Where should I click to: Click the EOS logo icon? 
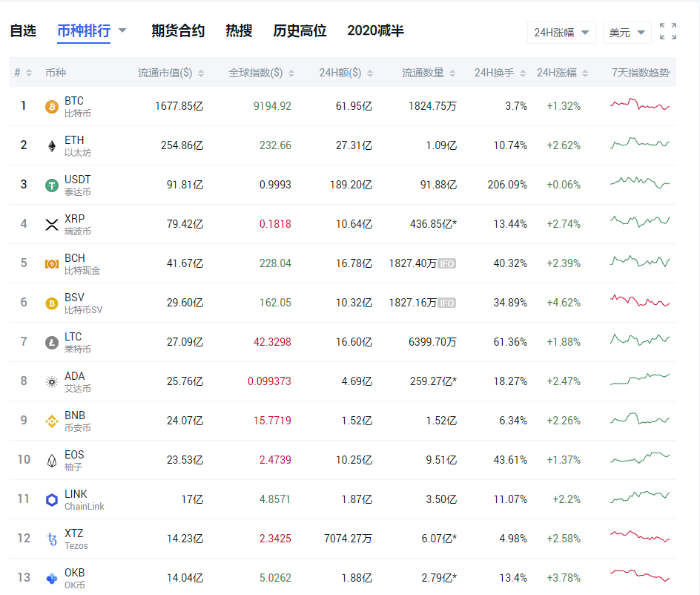[52, 461]
